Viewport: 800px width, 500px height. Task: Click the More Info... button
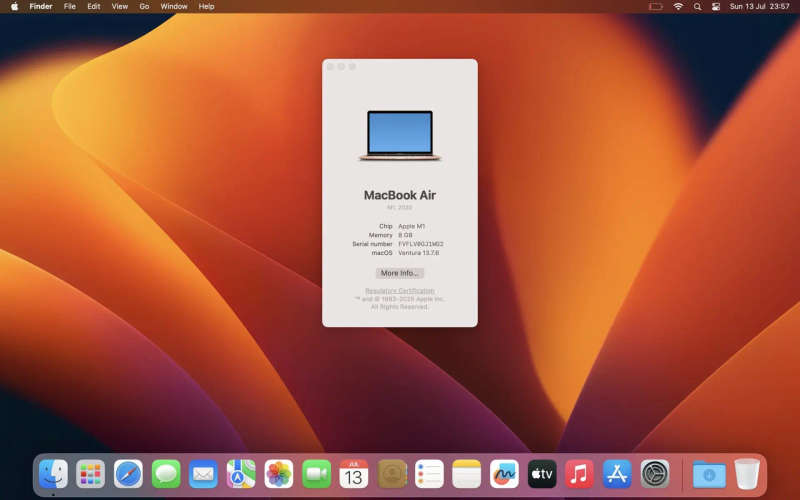click(399, 273)
